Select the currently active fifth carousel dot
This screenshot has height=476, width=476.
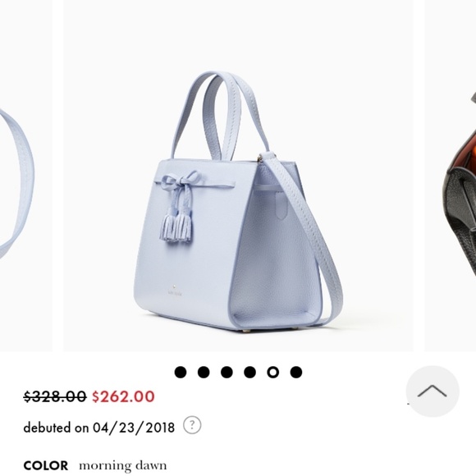[273, 372]
